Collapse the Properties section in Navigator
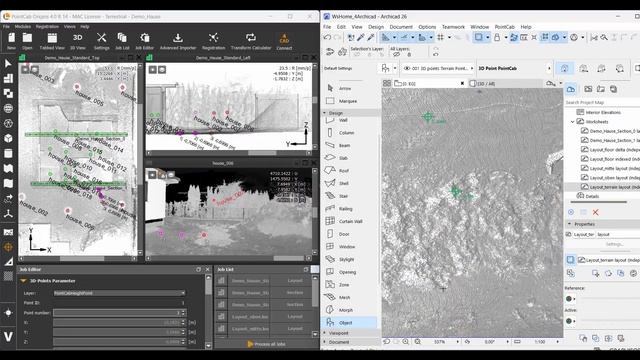Screen dimensions: 640x360 point(569,224)
